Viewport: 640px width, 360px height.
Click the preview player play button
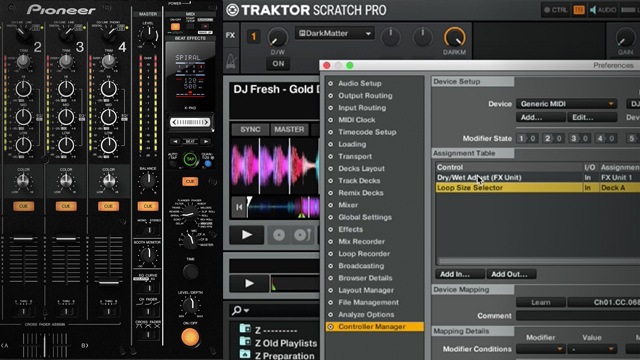(249, 283)
